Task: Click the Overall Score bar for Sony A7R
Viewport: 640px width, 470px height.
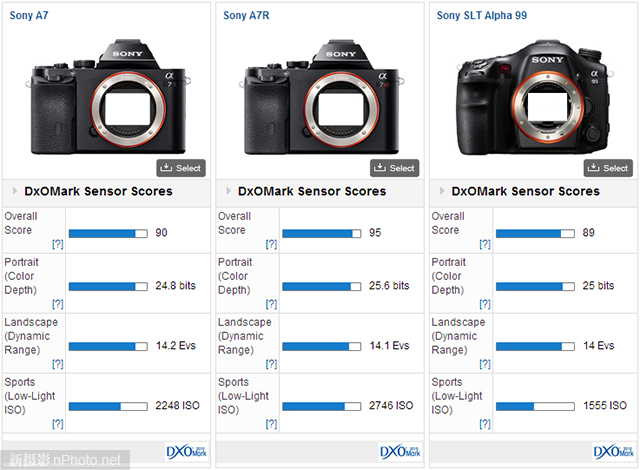Action: click(322, 233)
